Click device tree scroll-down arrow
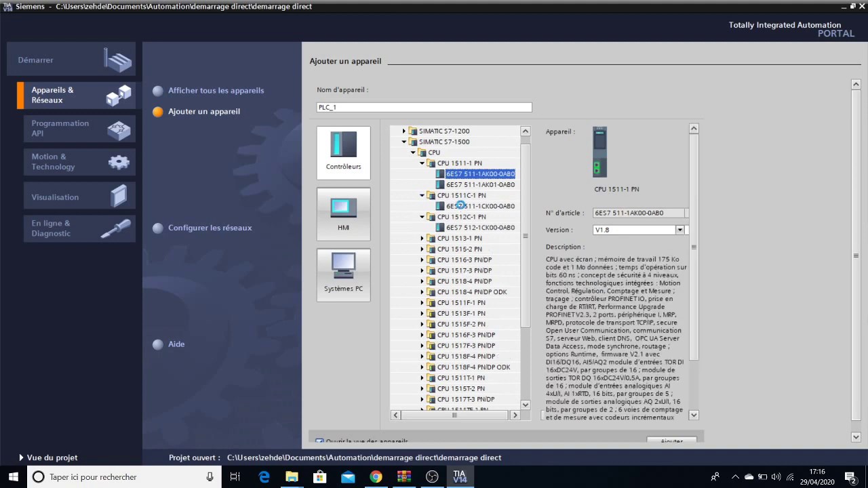The width and height of the screenshot is (868, 488). click(x=526, y=404)
